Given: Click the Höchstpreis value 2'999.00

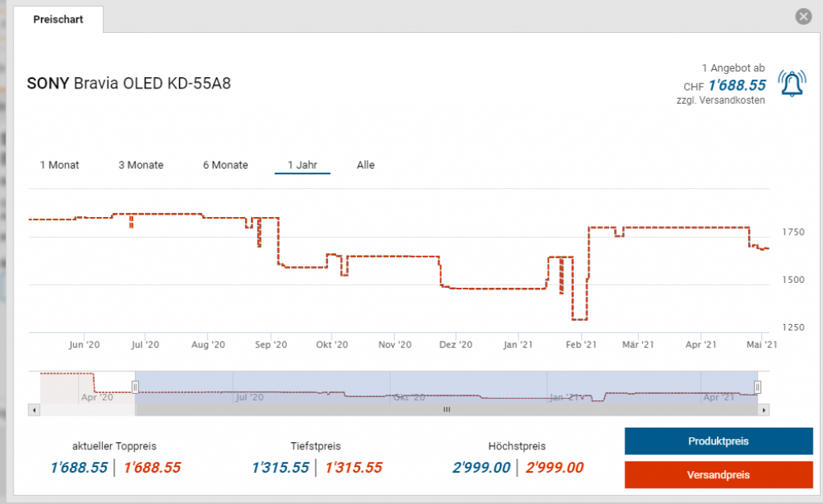Looking at the screenshot, I should (482, 468).
